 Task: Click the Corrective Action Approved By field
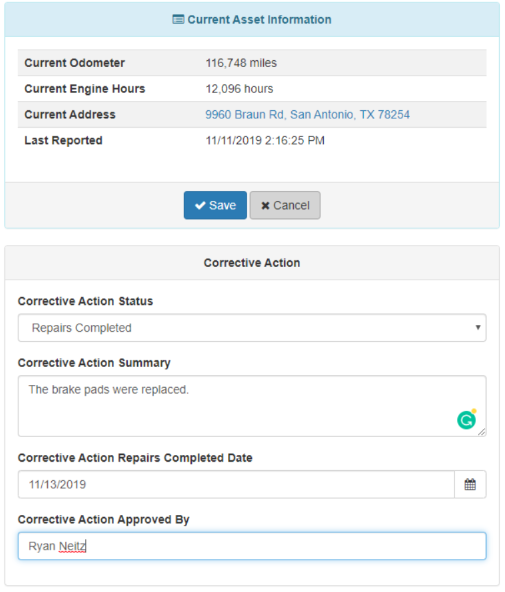coord(252,546)
